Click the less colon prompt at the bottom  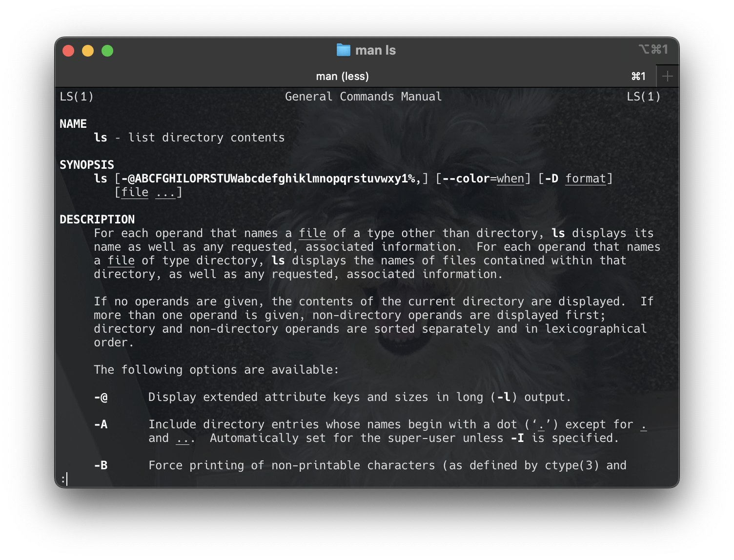click(x=63, y=479)
